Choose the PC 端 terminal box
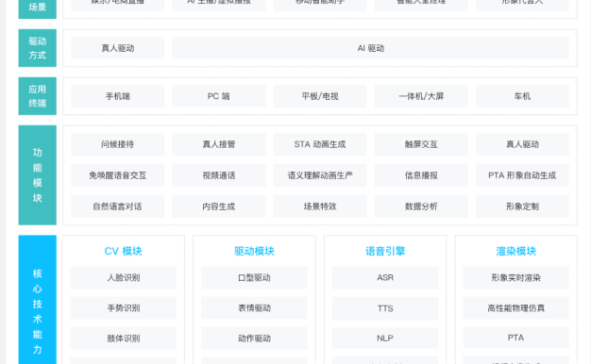Viewport: 591px width, 364px height. coord(219,96)
